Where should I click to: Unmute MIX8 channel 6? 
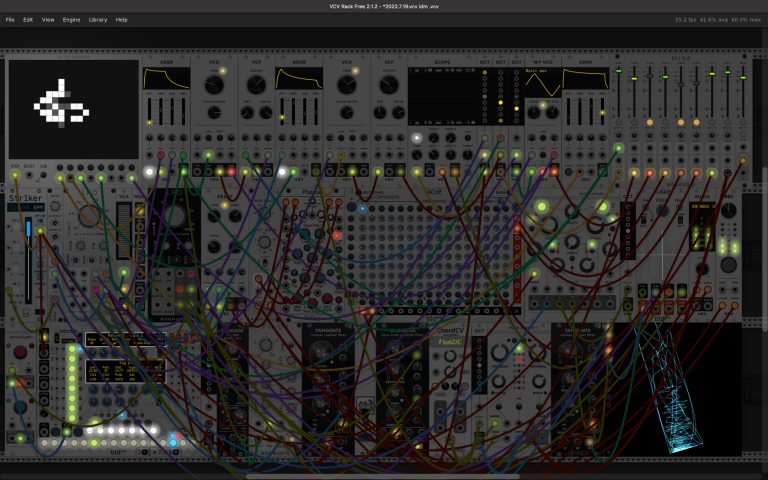696,122
